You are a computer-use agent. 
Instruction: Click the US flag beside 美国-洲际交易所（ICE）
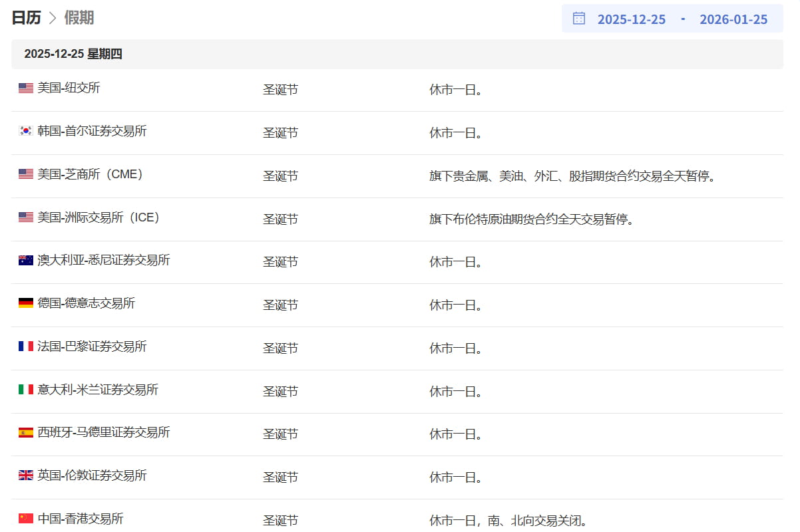pyautogui.click(x=26, y=217)
